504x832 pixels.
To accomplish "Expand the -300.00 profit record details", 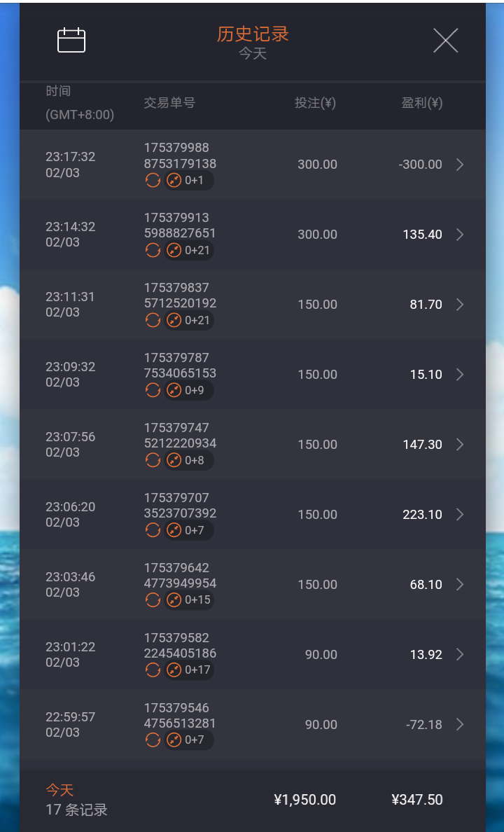I will tap(460, 165).
